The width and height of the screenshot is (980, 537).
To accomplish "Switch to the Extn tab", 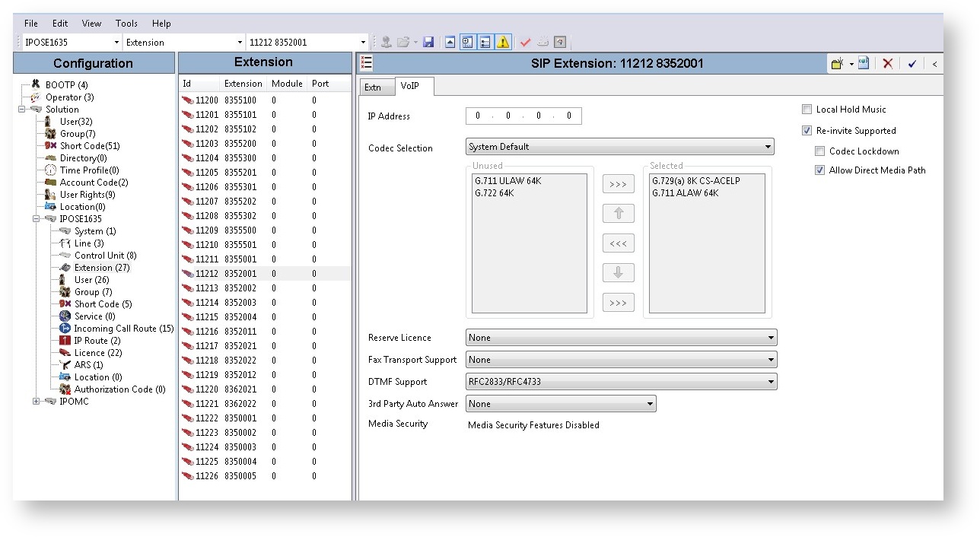I will tap(373, 87).
